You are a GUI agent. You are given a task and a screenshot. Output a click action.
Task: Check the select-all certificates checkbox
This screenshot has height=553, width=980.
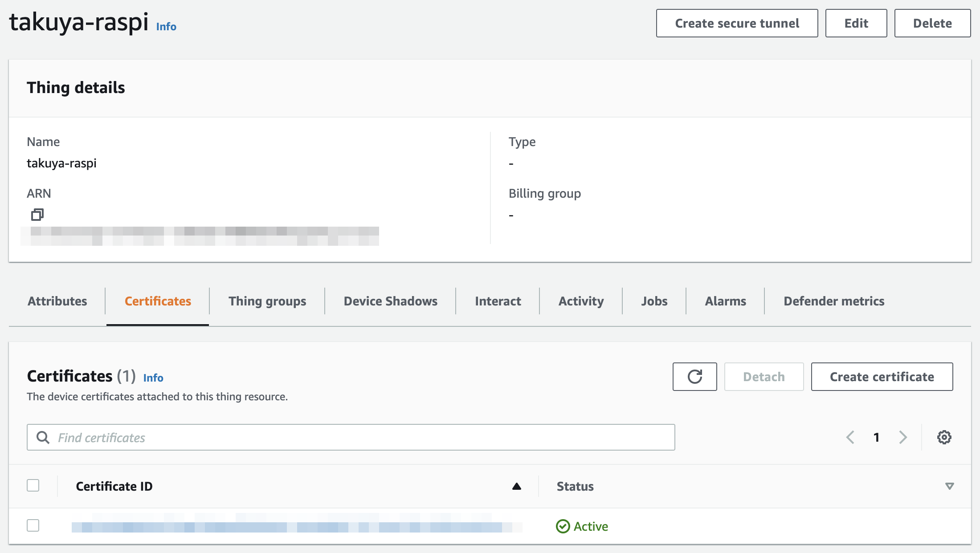coord(33,485)
